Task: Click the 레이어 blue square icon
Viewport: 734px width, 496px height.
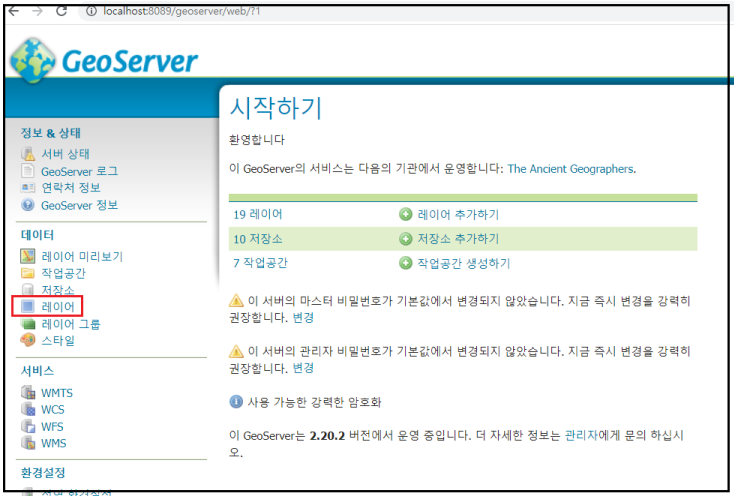Action: 28,306
